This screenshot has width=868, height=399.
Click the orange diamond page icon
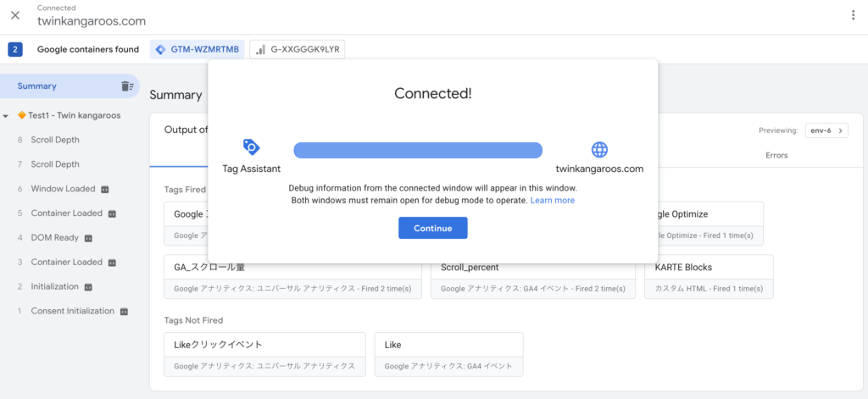coord(21,116)
